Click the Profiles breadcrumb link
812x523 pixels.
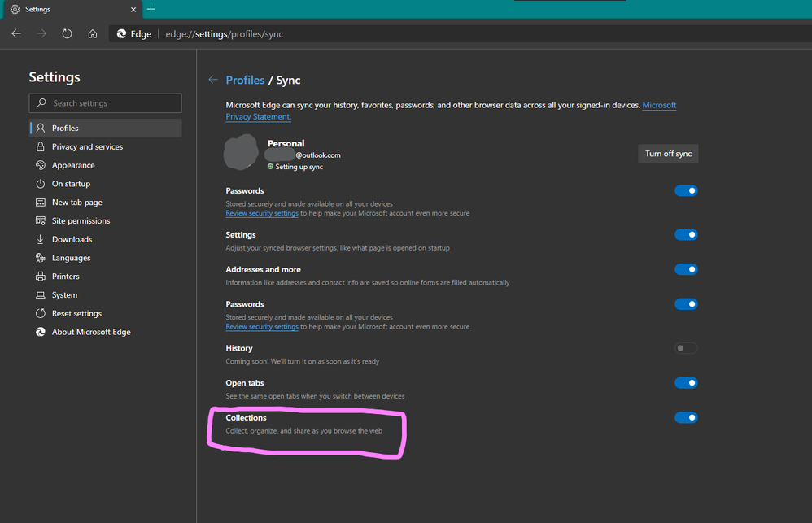[x=245, y=81]
